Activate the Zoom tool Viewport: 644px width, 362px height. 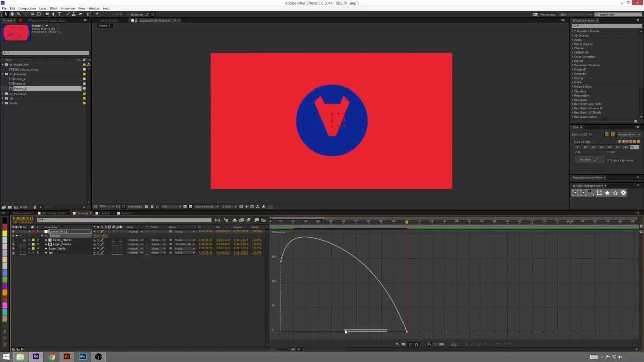click(19, 14)
